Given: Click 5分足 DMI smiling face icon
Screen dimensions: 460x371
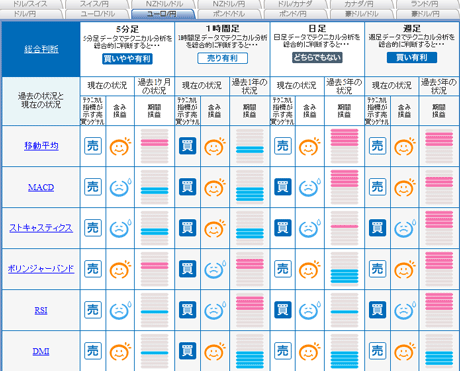Looking at the screenshot, I should (120, 351).
